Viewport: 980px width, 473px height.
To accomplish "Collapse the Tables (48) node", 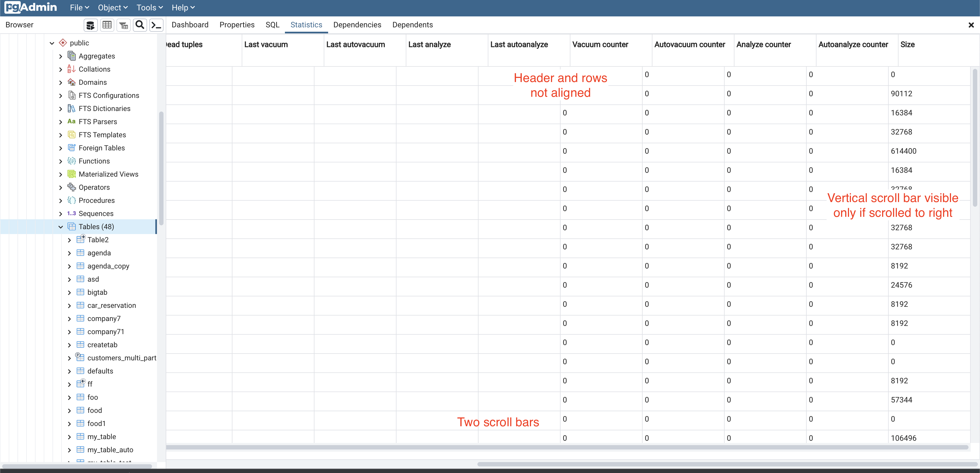I will coord(60,227).
